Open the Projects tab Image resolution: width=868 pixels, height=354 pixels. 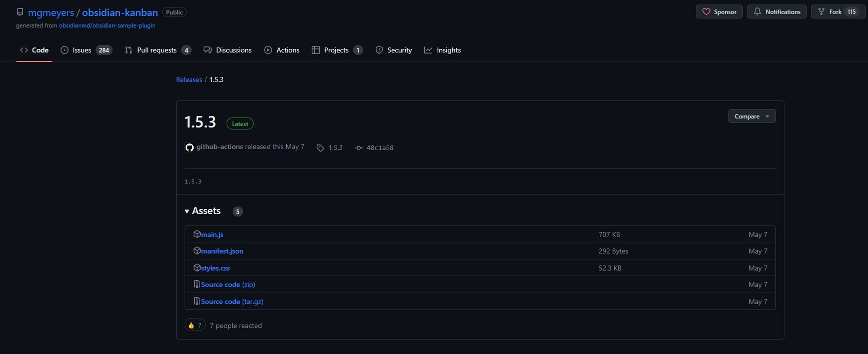(x=337, y=50)
